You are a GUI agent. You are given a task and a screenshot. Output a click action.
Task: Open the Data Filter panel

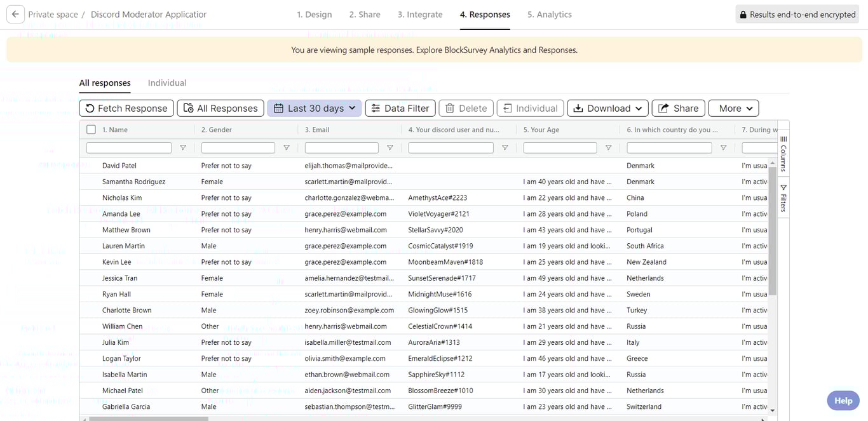click(x=400, y=109)
